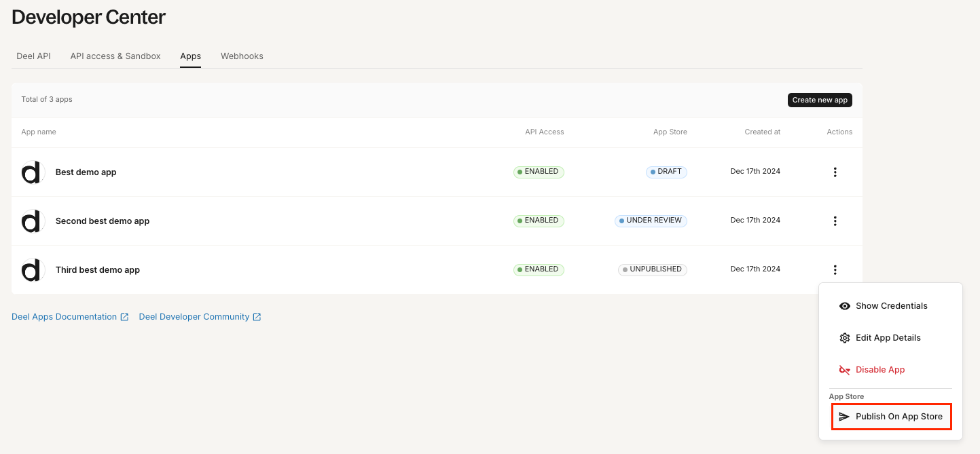This screenshot has height=454, width=980.
Task: Click the Actions column header
Action: [x=839, y=132]
